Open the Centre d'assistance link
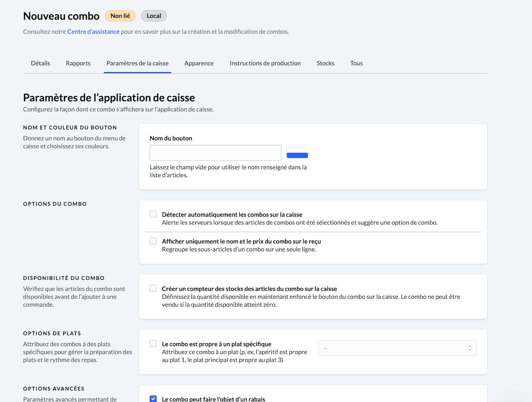 (x=93, y=32)
